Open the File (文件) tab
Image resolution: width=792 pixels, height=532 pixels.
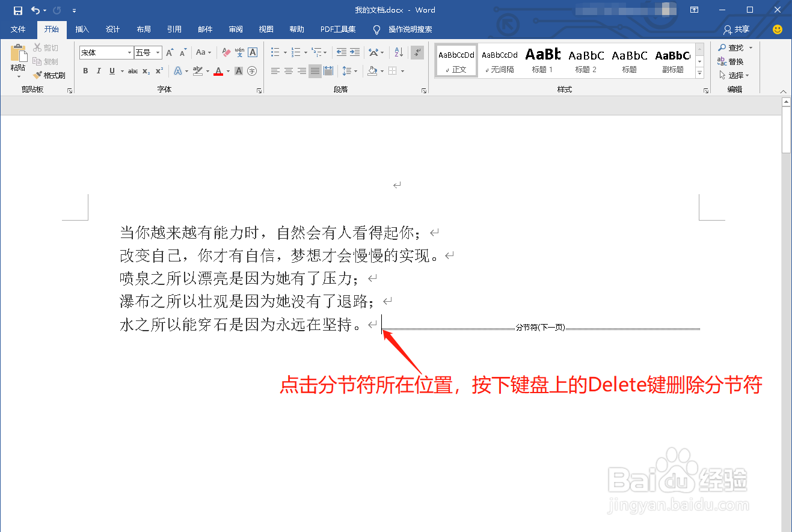(18, 29)
